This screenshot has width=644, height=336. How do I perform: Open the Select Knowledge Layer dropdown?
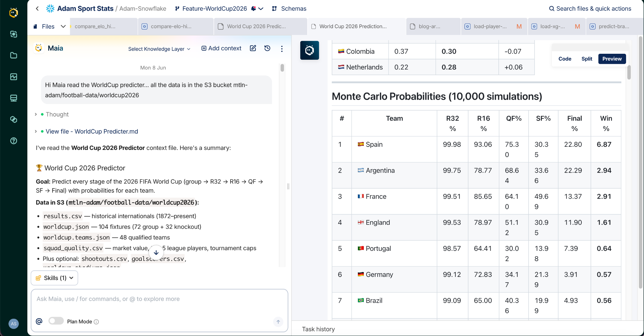tap(159, 49)
